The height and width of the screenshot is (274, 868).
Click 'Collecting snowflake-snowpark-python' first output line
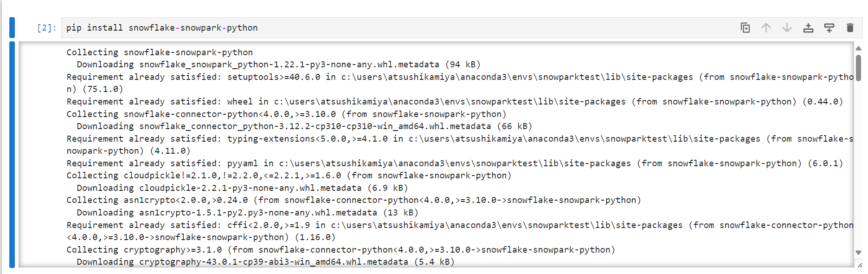(x=160, y=52)
